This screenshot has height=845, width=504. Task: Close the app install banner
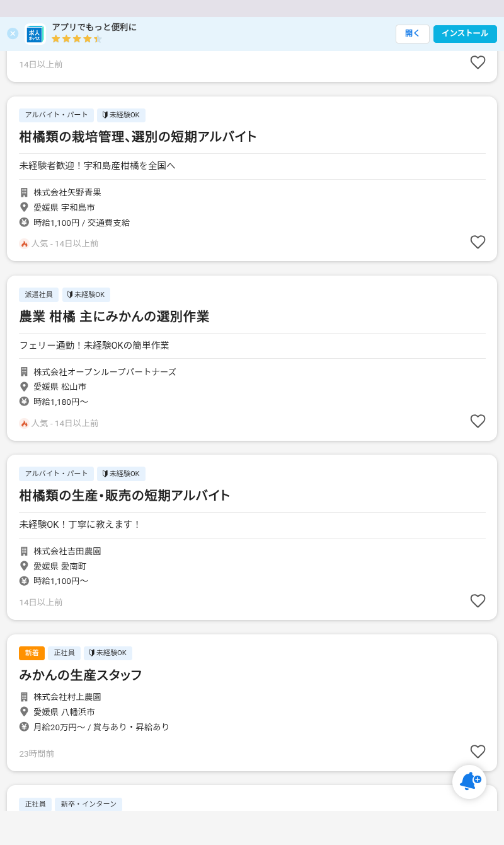coord(13,33)
